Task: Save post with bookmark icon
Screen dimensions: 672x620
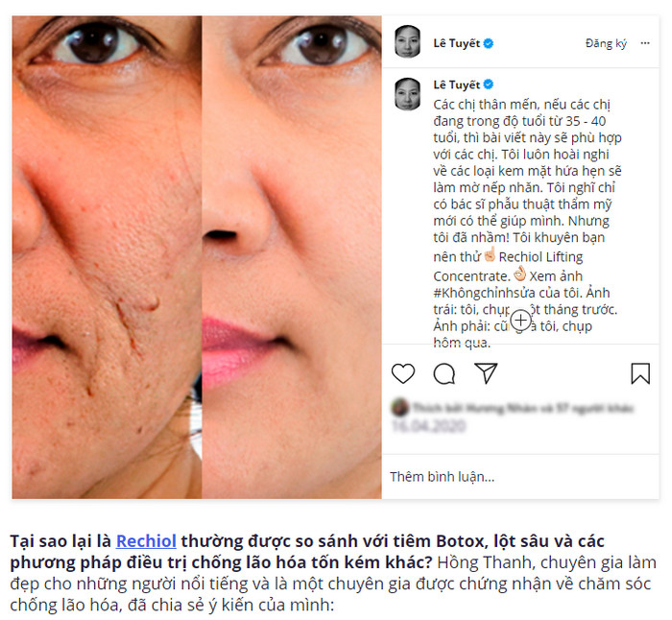Action: pyautogui.click(x=640, y=373)
